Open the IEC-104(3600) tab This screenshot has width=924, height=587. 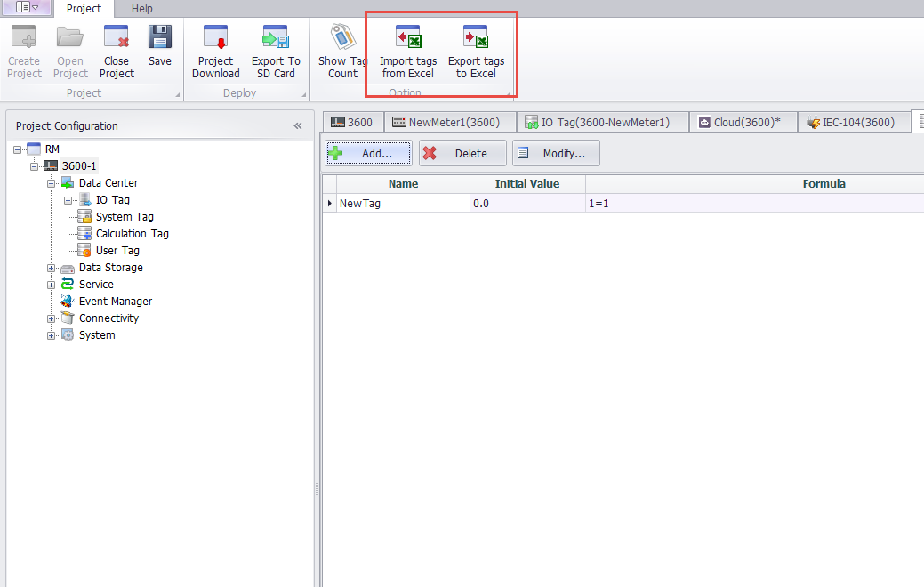[853, 122]
